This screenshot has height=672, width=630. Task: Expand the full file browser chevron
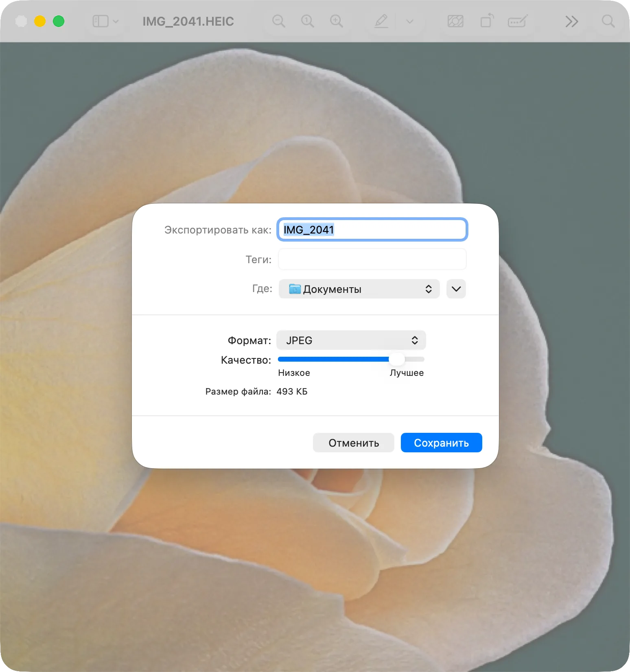(x=456, y=289)
